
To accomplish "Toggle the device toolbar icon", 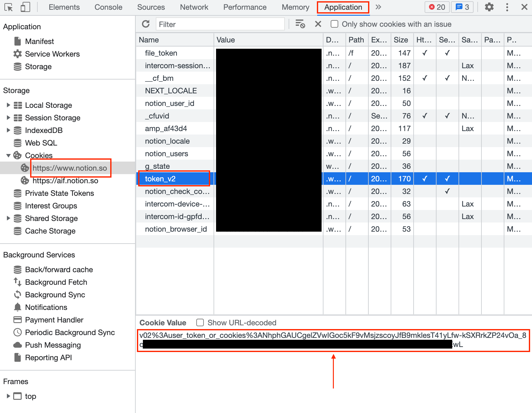I will [x=25, y=7].
